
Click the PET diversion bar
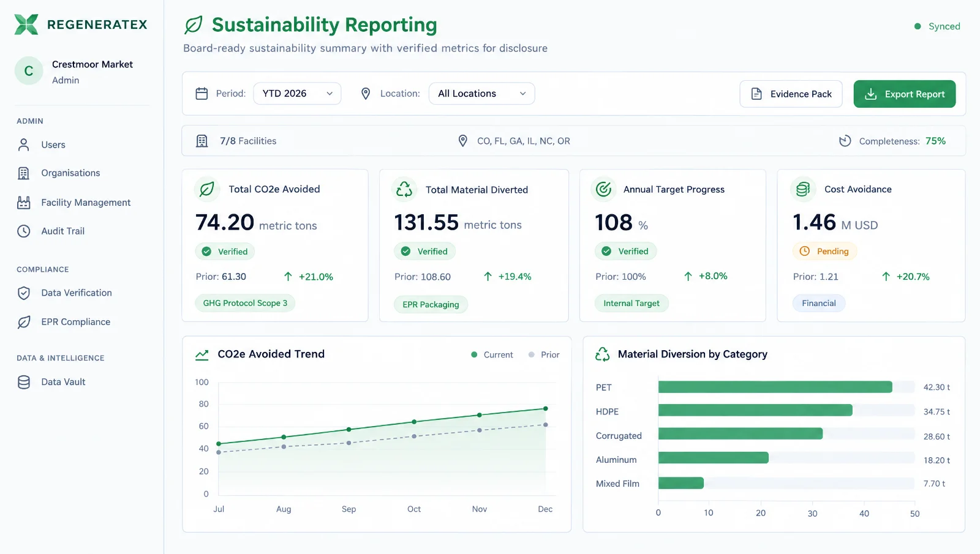coord(775,387)
